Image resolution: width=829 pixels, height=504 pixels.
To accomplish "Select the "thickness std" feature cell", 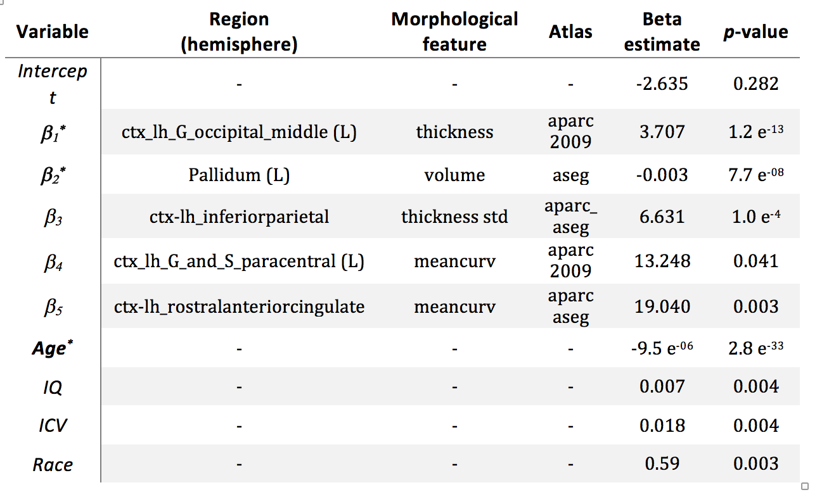I will [x=454, y=217].
